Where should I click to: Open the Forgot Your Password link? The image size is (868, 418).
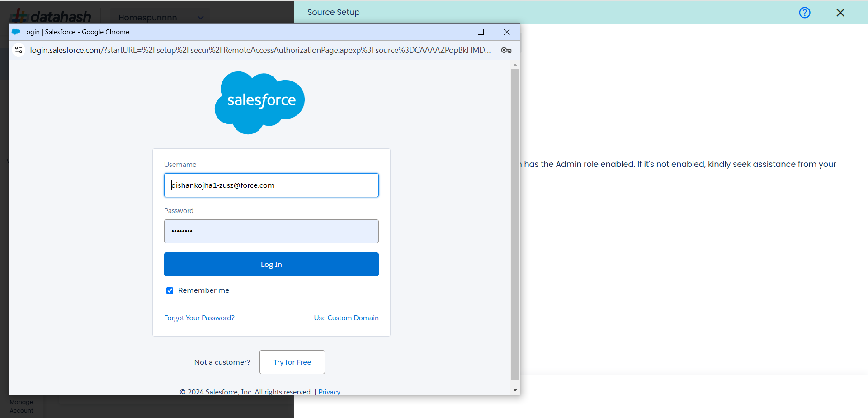[199, 318]
